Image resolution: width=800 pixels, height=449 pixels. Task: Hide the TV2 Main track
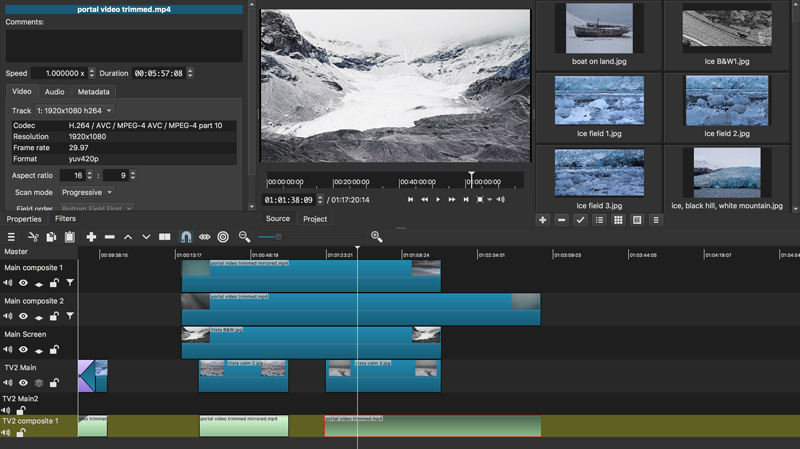coord(23,383)
